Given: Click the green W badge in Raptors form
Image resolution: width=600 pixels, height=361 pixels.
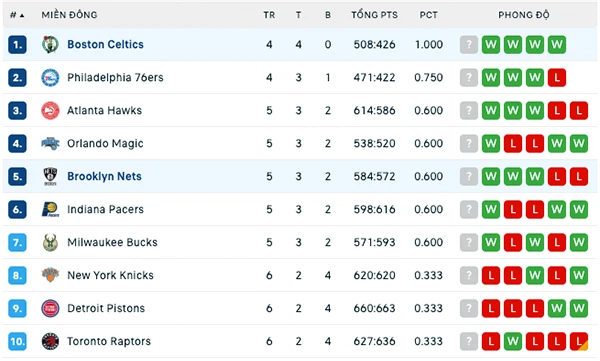Looking at the screenshot, I should coord(513,341).
